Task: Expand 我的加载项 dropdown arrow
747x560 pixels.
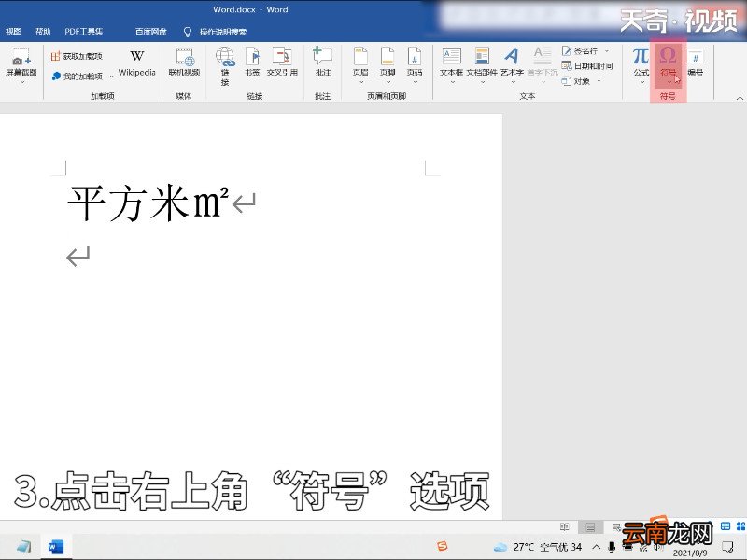Action: tap(111, 77)
